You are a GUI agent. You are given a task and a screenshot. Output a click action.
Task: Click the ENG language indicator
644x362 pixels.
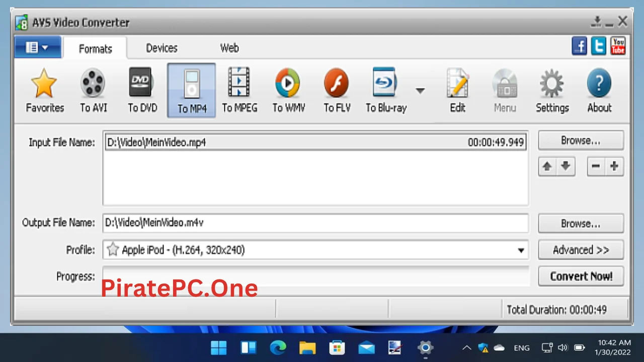click(x=522, y=347)
